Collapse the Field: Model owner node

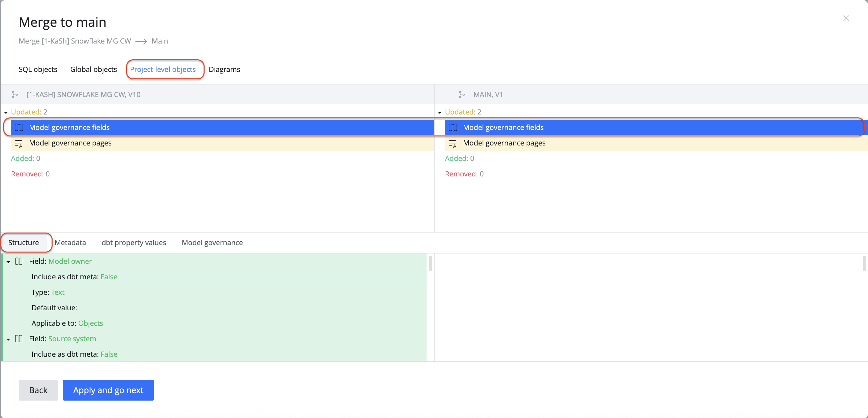[x=8, y=262]
